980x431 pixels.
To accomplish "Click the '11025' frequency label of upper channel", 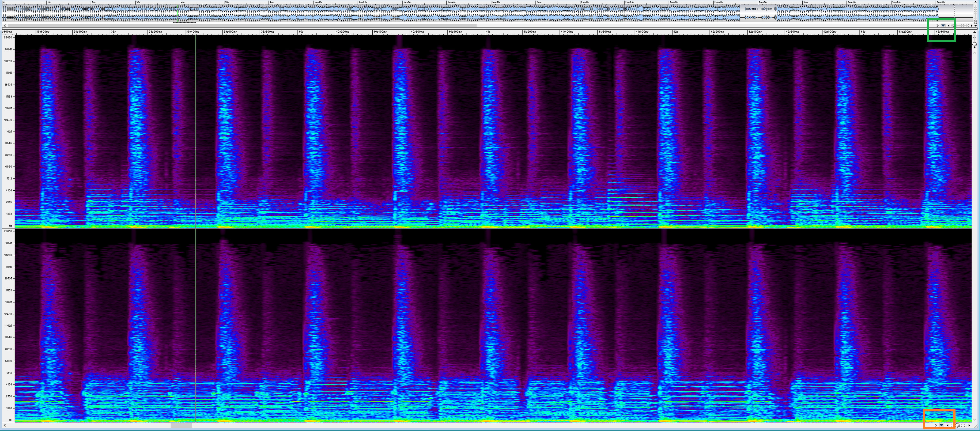I will point(8,132).
